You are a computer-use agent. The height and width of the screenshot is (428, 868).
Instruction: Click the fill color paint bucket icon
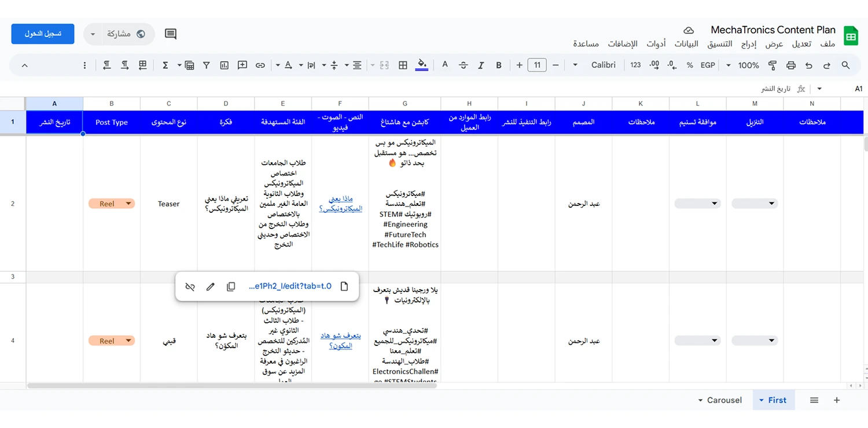[x=422, y=65]
